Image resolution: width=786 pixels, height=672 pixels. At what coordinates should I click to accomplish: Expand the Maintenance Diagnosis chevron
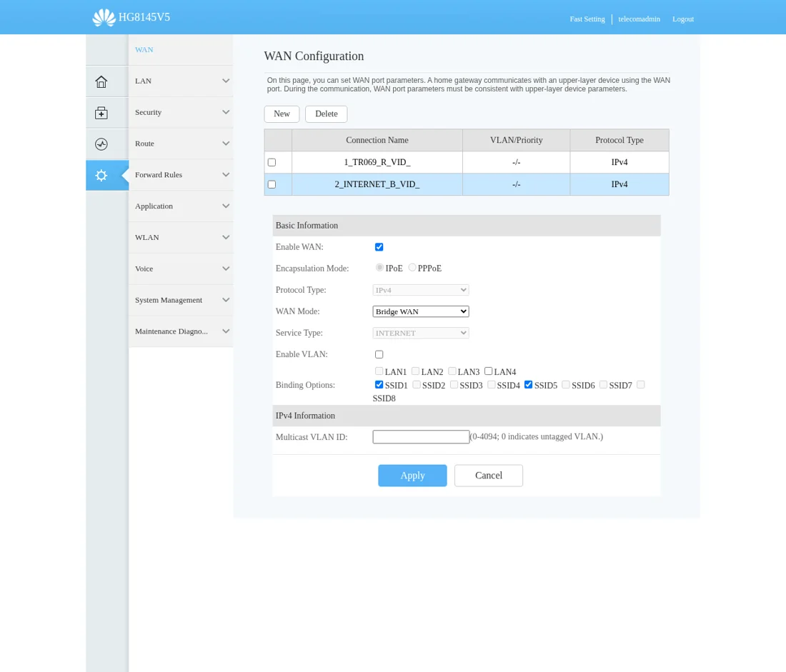tap(226, 331)
